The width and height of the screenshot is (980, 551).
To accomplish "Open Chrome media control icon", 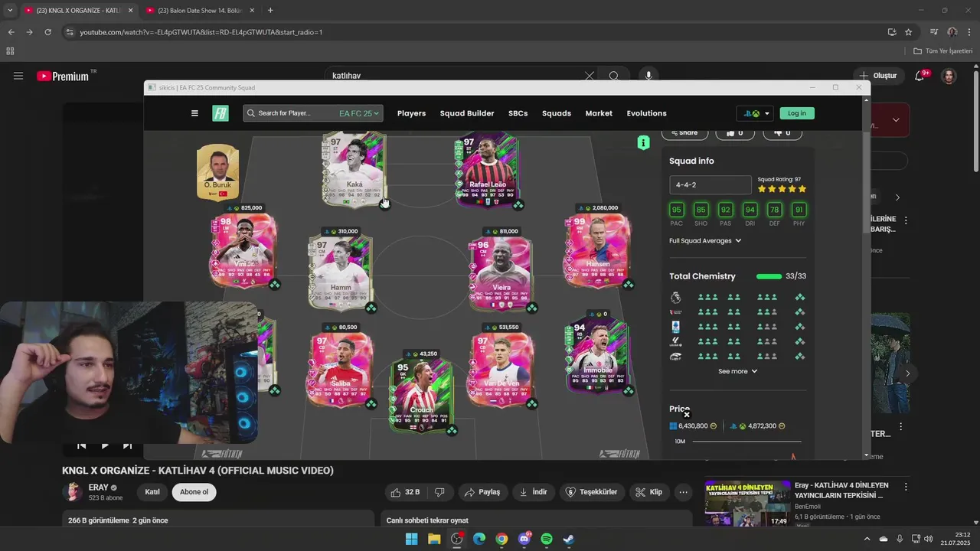I will [x=933, y=32].
